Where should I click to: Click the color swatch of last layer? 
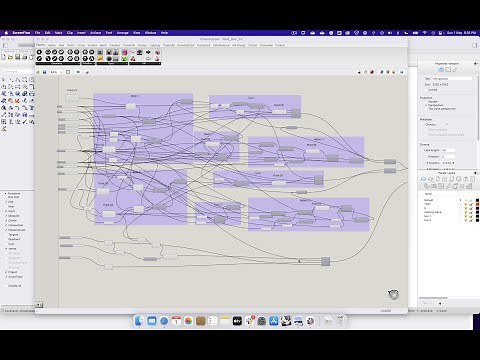point(477,220)
